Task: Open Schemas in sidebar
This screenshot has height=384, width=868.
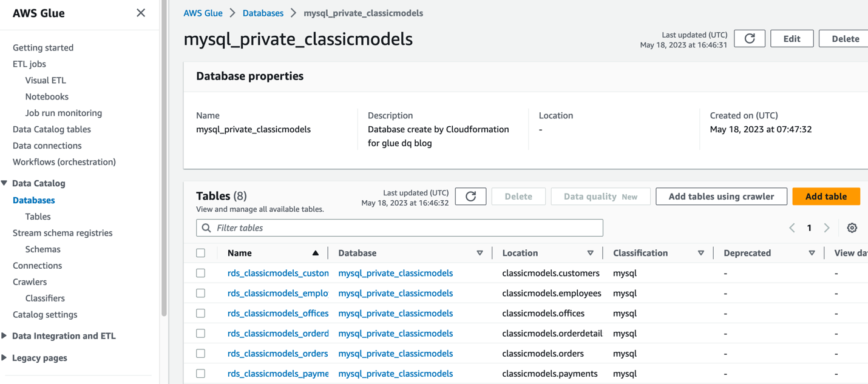Action: [x=42, y=249]
